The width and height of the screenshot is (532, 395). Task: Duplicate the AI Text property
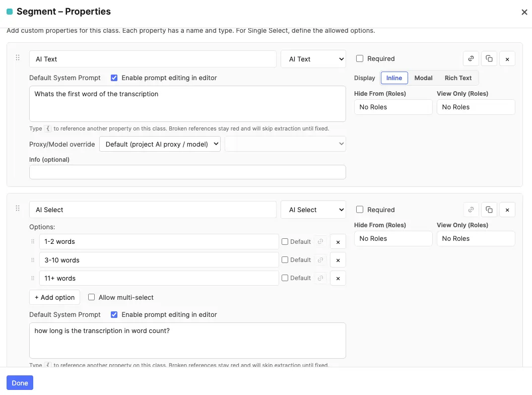tap(489, 59)
